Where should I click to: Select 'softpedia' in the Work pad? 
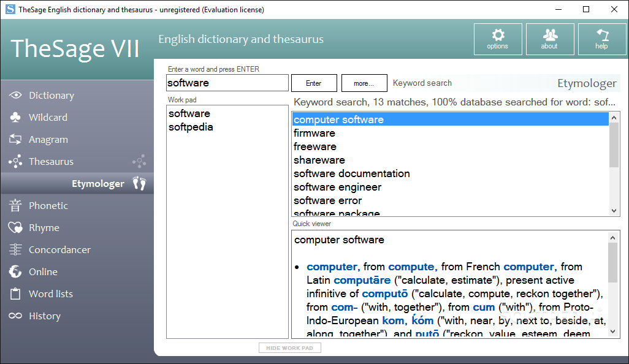[191, 127]
